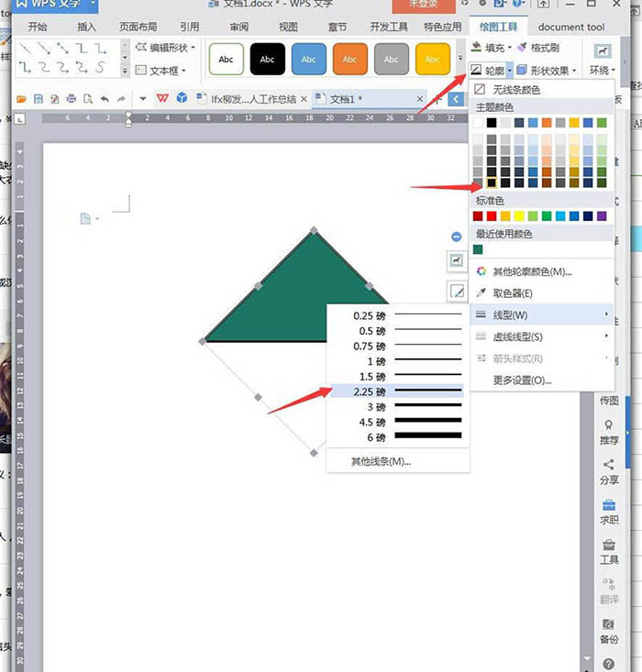Select the 格式刷 format painter
Screen dimensions: 642x672
point(538,48)
